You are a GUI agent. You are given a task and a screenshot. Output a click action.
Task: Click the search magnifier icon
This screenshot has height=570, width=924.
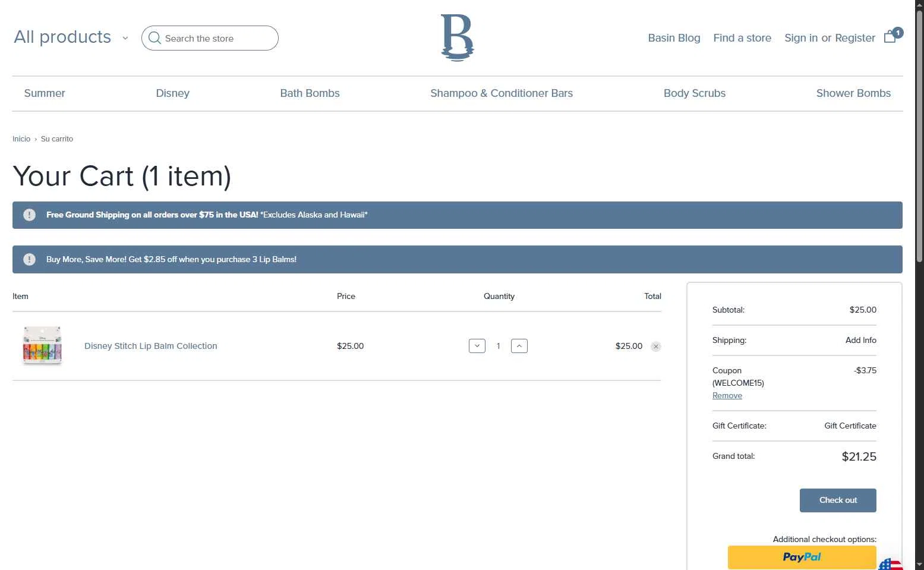154,38
